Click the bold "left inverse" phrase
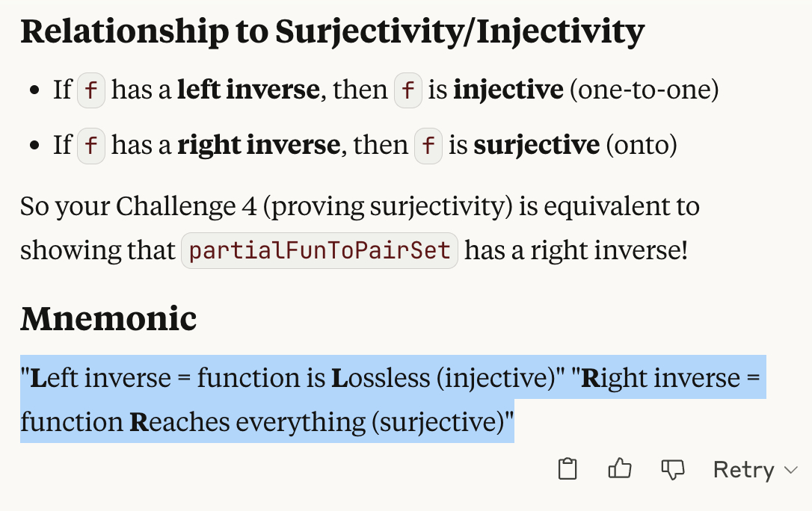Screen dimensions: 812x511 click(x=248, y=90)
